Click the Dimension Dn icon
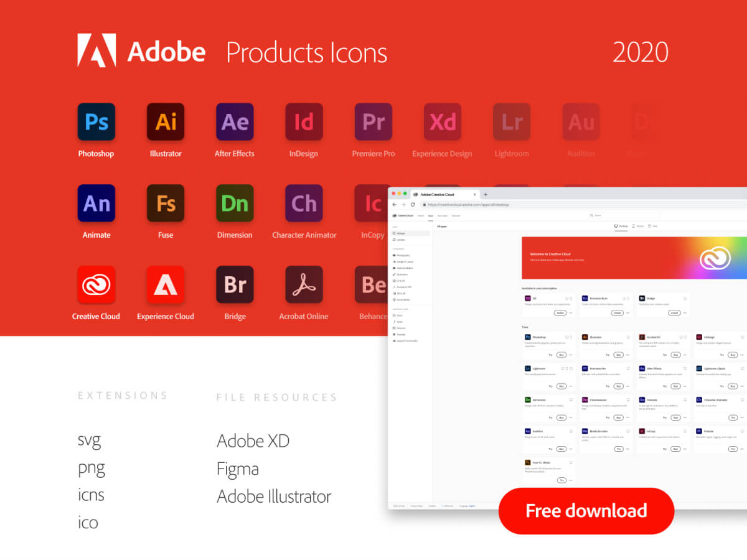Viewport: 747px width, 560px height. point(235,203)
